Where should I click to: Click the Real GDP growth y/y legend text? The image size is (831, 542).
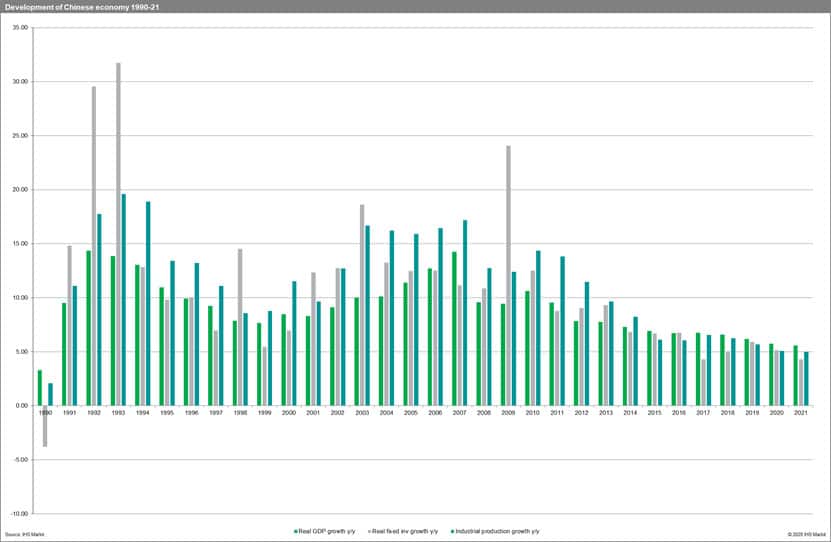coord(327,531)
